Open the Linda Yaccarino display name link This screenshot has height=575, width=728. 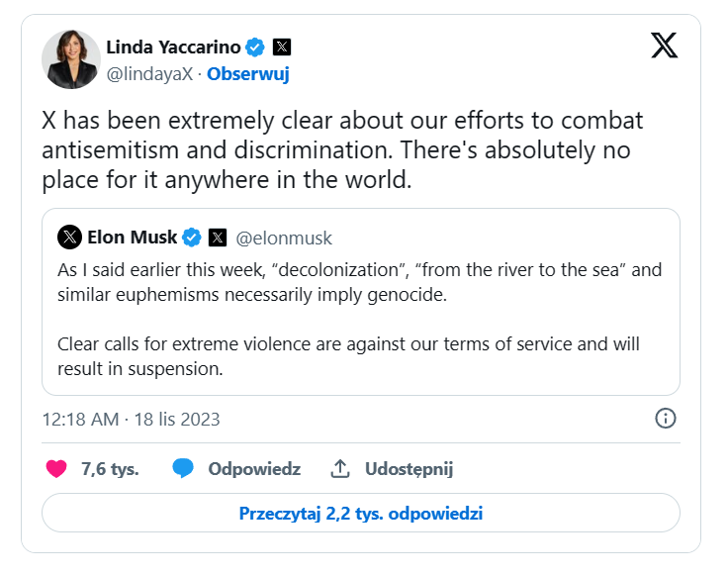(174, 47)
